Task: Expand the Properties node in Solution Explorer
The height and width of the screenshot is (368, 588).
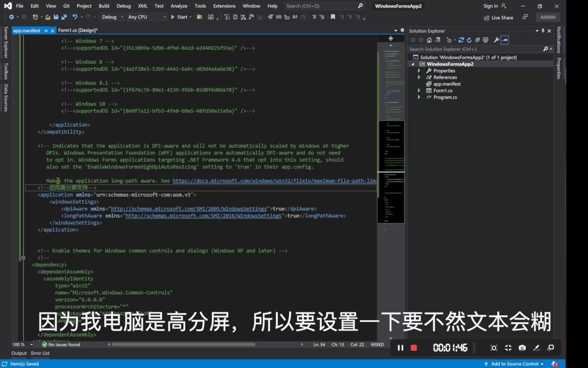Action: coord(419,71)
